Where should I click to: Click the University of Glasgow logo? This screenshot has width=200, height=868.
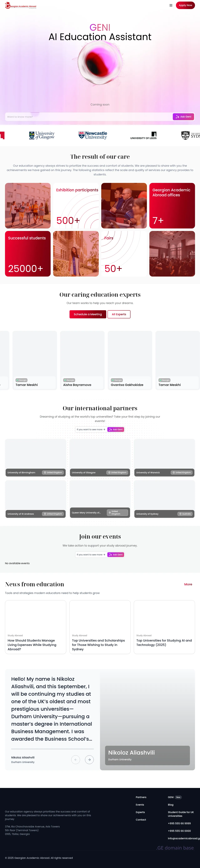pyautogui.click(x=42, y=135)
